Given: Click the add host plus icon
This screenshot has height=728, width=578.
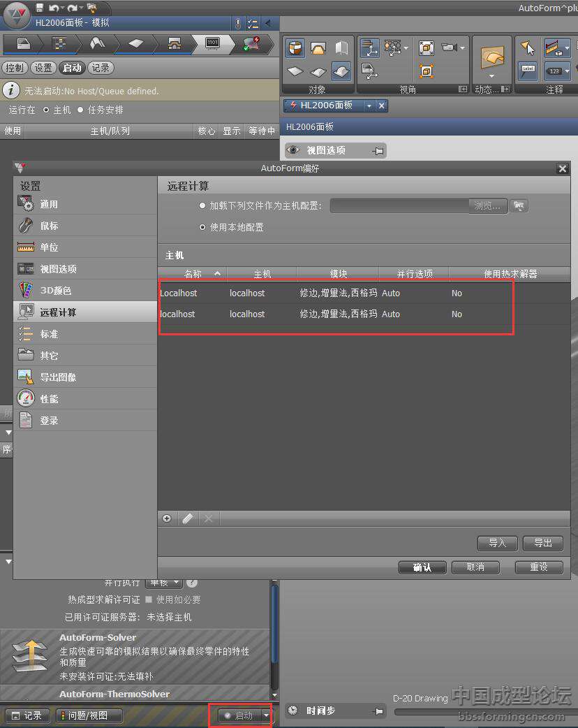Looking at the screenshot, I should coord(167,518).
